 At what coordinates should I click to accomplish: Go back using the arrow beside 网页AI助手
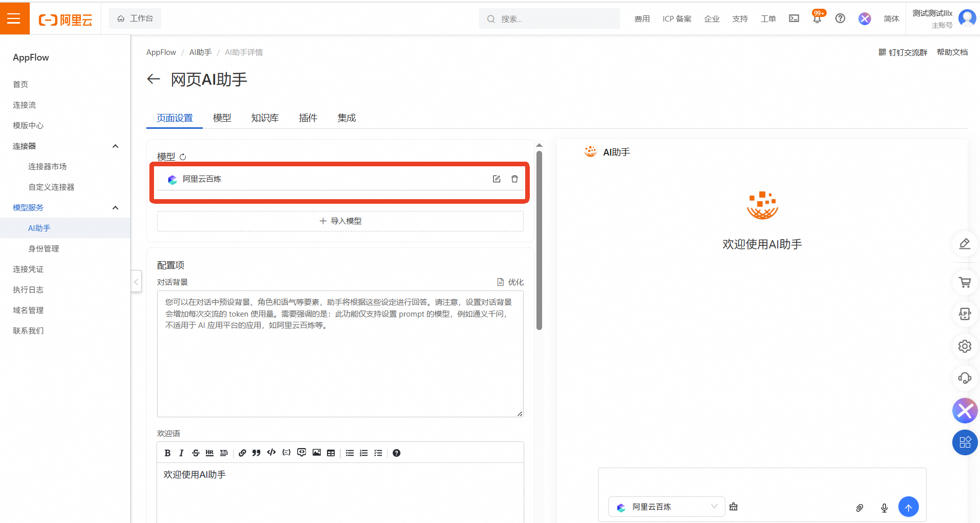[x=153, y=79]
